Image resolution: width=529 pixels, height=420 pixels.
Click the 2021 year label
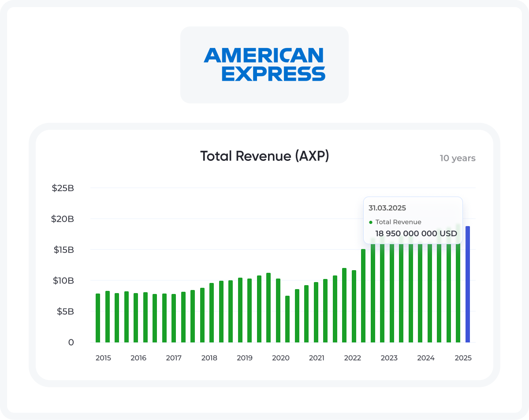coord(317,358)
